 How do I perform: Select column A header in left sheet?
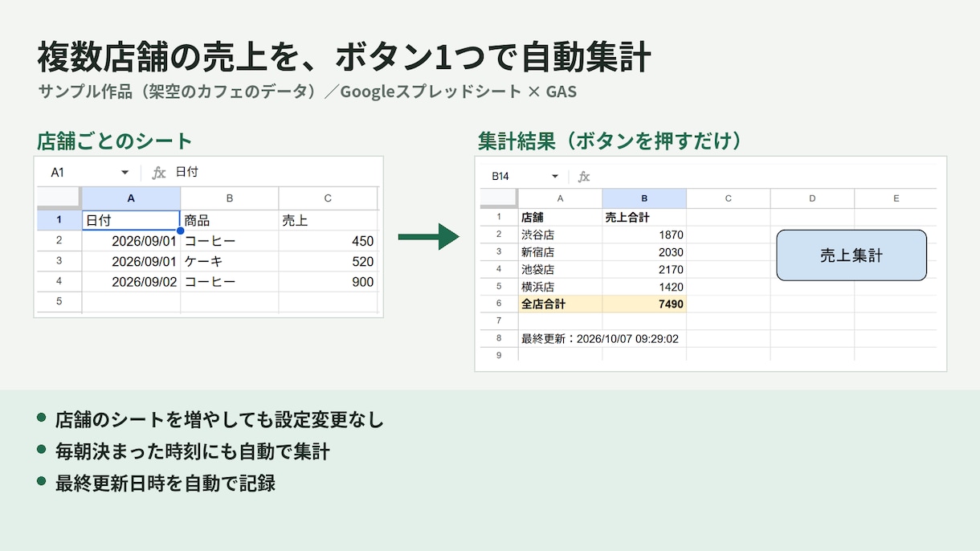[131, 198]
